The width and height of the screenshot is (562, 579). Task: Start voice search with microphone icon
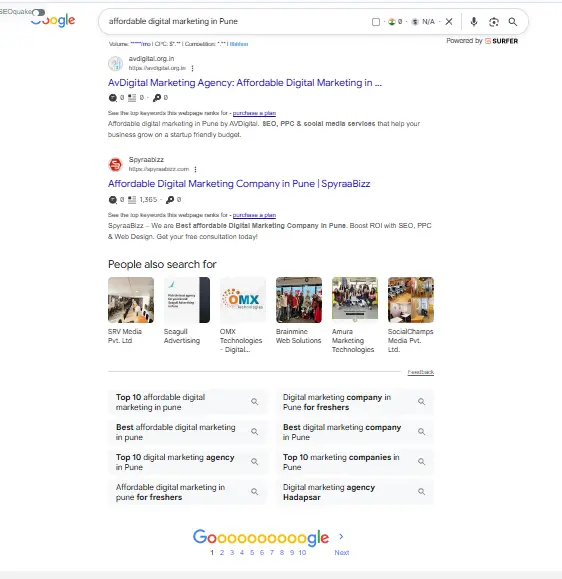pos(474,22)
